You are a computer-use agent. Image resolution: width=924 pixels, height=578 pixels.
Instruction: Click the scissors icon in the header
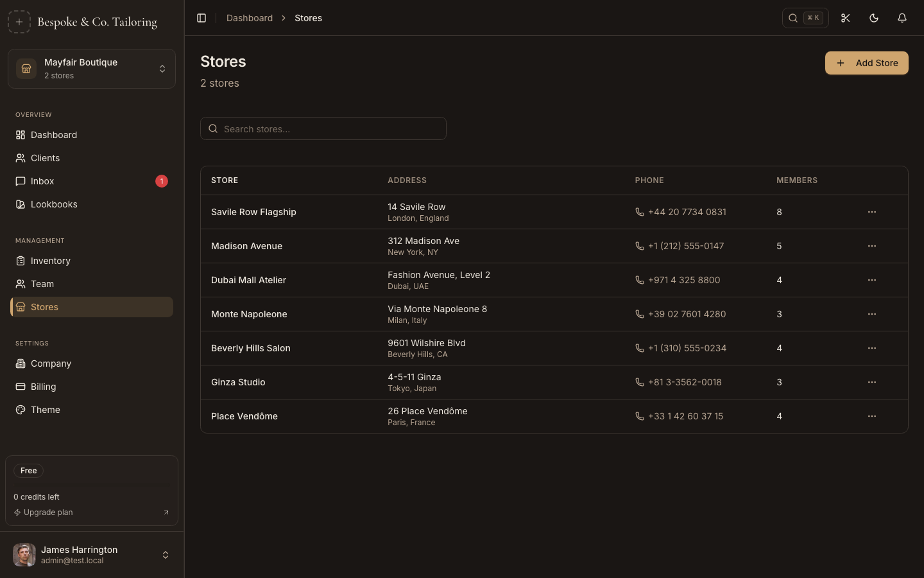[845, 18]
